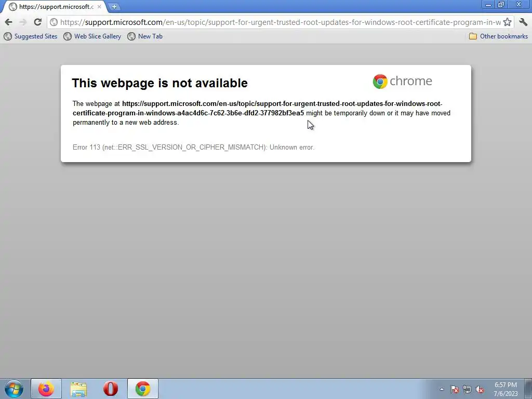This screenshot has width=532, height=399.
Task: Click the muted volume tray icon
Action: 480,389
